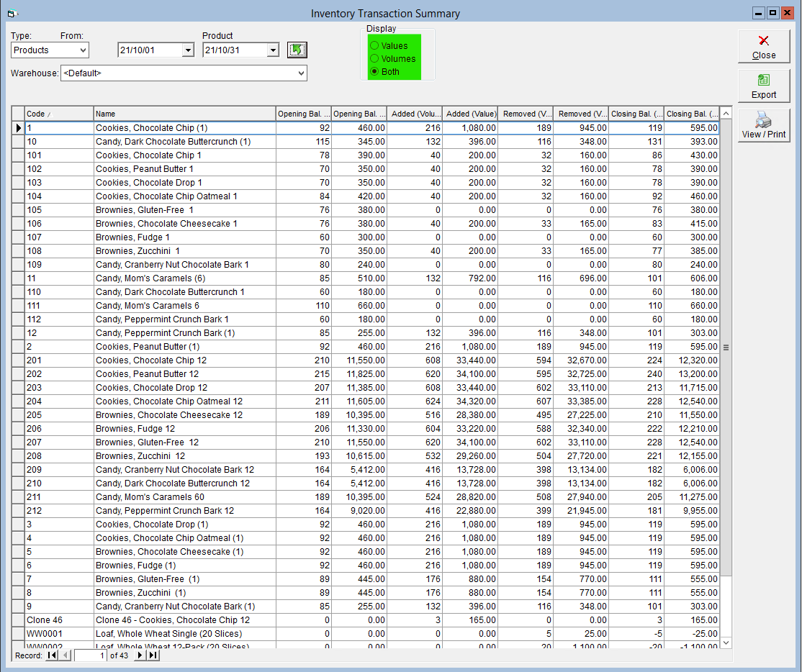
Task: Click the Added (Value) column header
Action: pyautogui.click(x=470, y=114)
